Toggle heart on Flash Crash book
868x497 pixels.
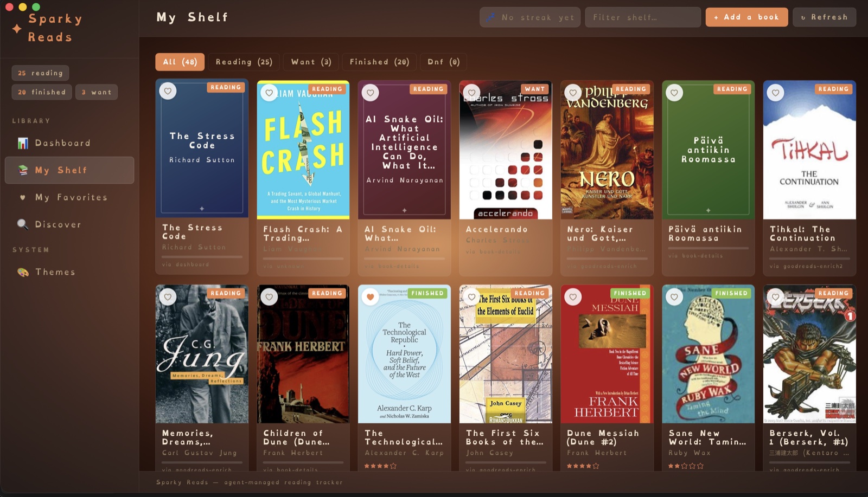click(x=269, y=93)
